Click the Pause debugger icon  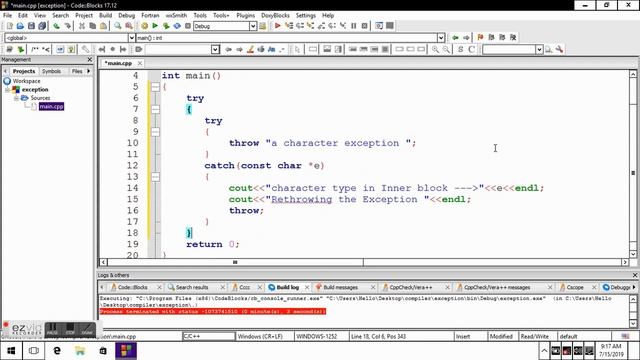coord(353,26)
